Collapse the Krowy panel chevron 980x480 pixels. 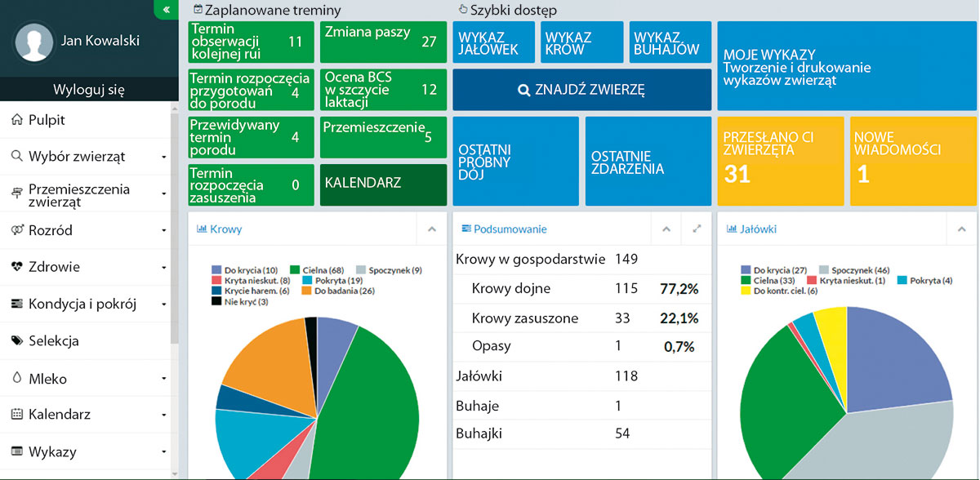tap(431, 229)
